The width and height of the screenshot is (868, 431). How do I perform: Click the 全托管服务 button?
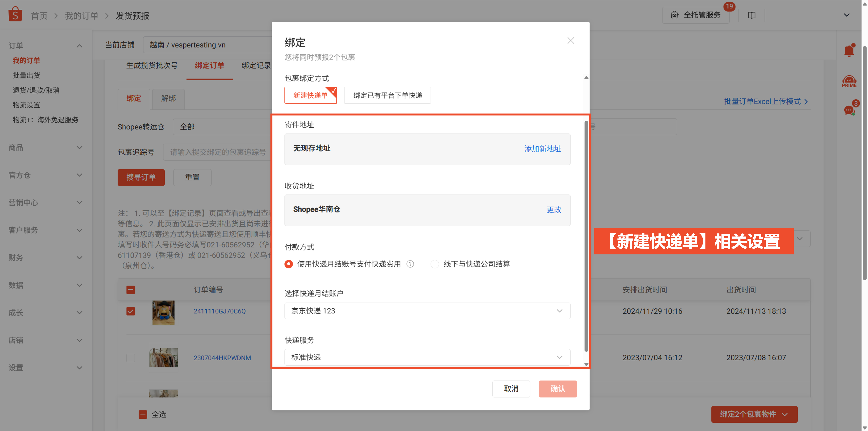[x=696, y=15]
